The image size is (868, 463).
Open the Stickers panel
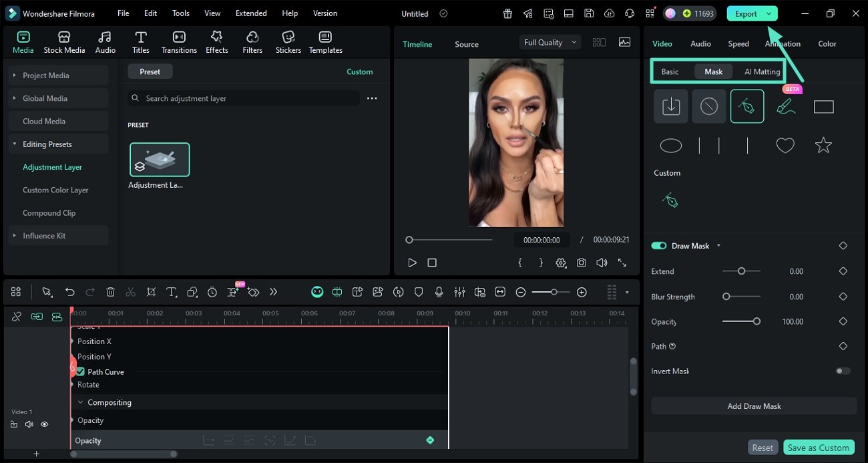tap(288, 41)
